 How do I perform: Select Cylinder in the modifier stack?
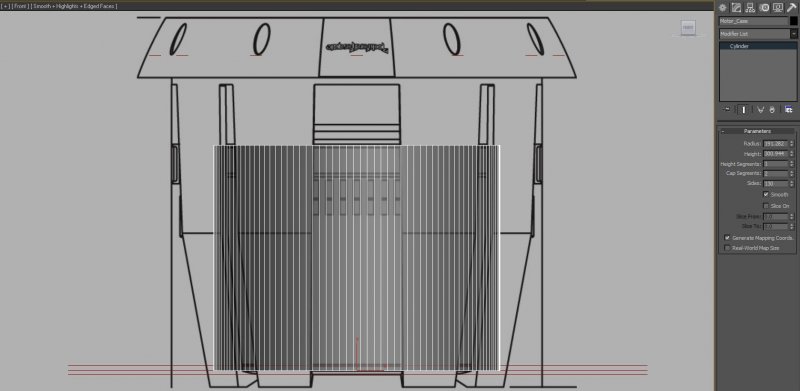click(x=739, y=46)
